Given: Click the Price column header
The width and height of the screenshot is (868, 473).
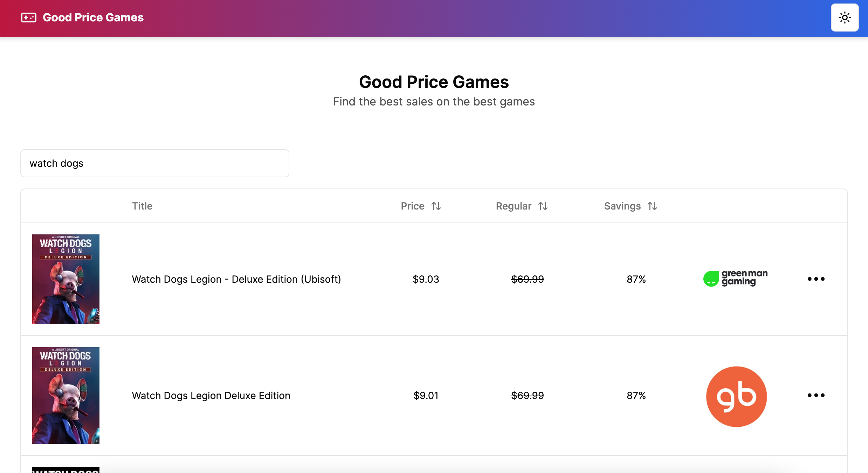Looking at the screenshot, I should tap(413, 206).
